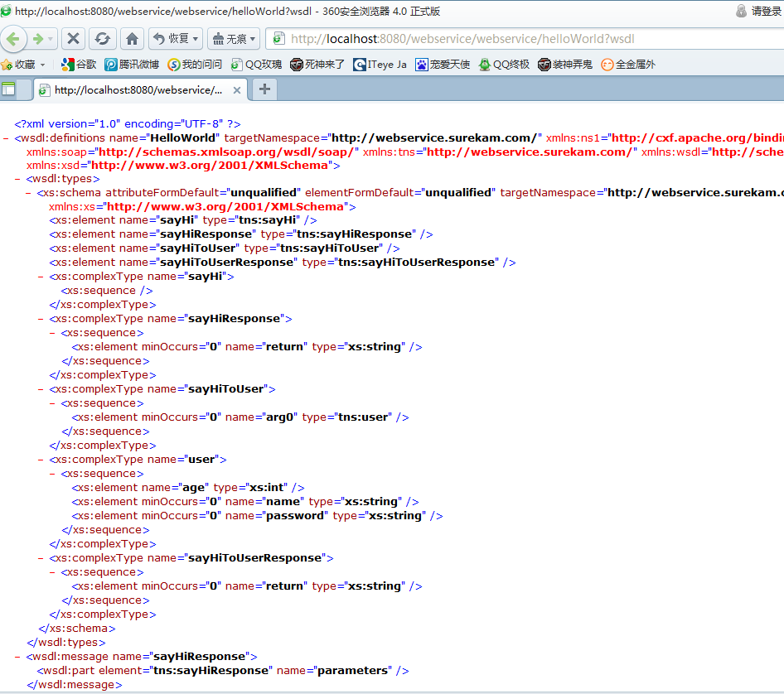Viewport: 784px width, 694px height.
Task: Open the ITeye Ja bookmark
Action: [x=380, y=65]
